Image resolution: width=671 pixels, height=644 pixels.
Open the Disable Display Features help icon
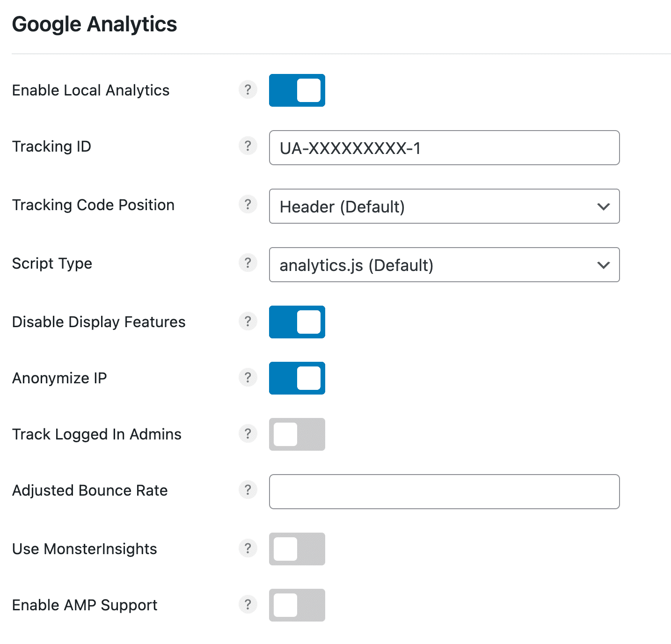click(x=248, y=322)
